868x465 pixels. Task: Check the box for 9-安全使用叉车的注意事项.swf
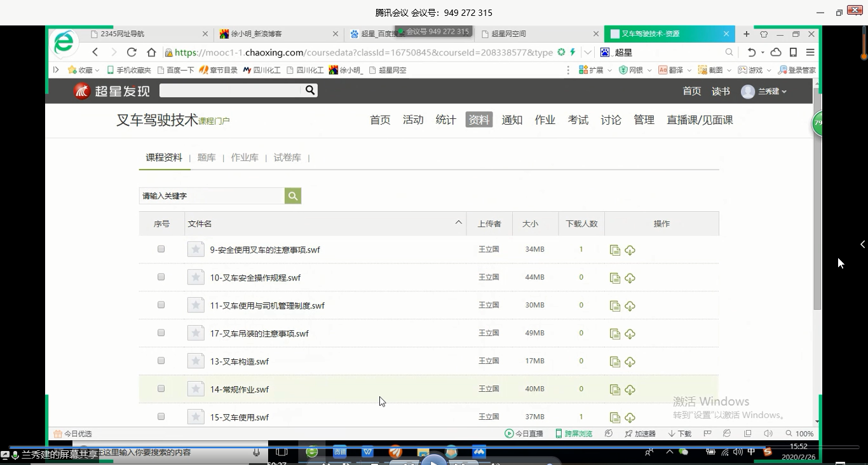161,249
